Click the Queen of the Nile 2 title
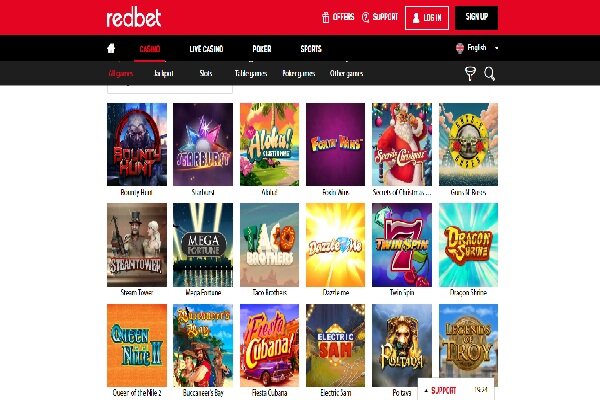Screen dimensions: 600x400 click(137, 393)
